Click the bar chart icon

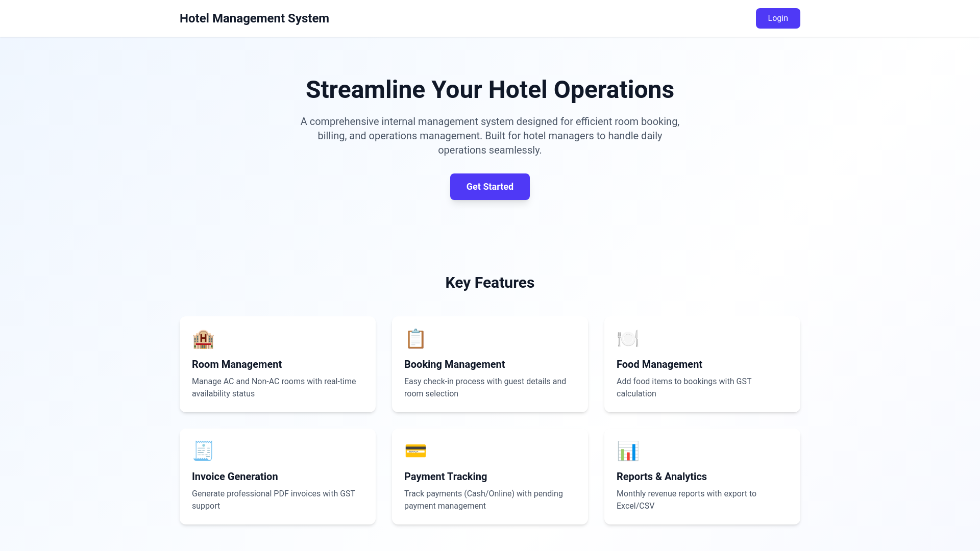click(628, 451)
